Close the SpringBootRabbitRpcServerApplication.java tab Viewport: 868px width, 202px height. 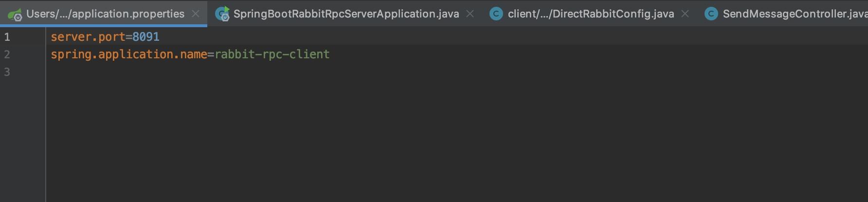click(470, 14)
